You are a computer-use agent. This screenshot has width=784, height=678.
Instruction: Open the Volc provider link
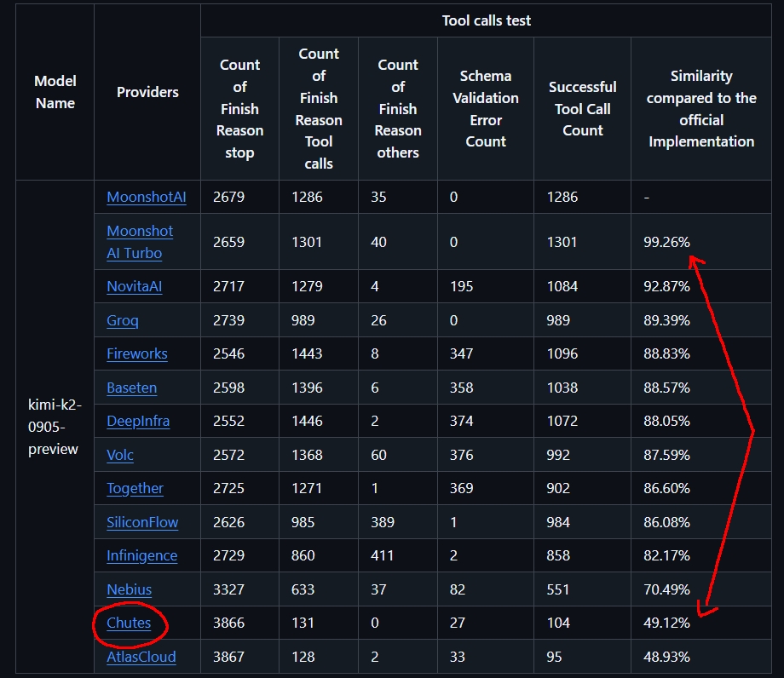pos(120,455)
